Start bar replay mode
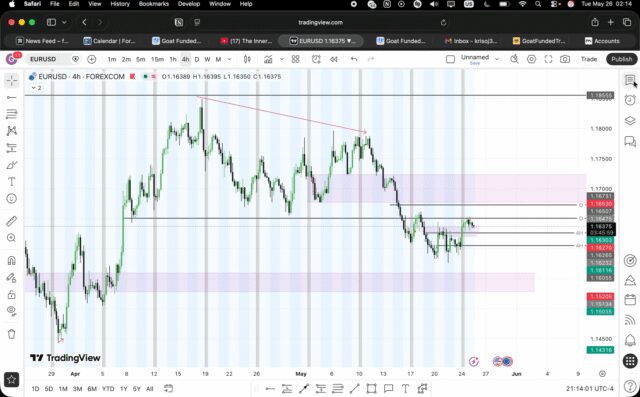The image size is (640, 397). (334, 59)
